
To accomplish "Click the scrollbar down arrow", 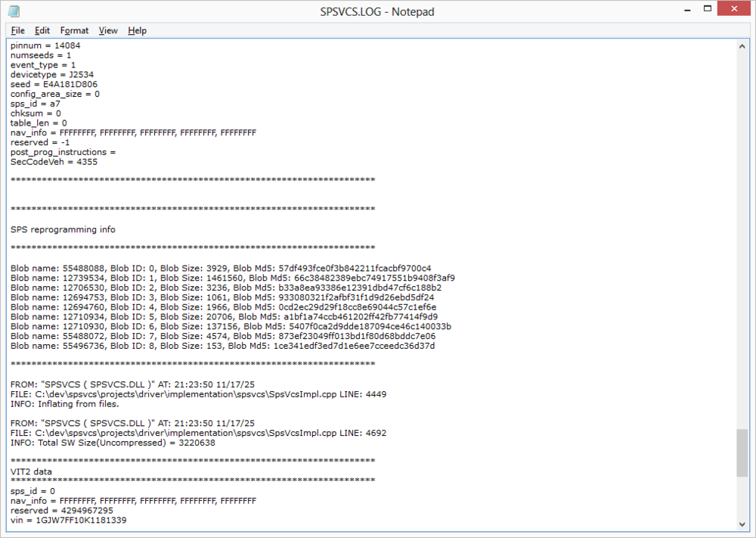I will 742,524.
